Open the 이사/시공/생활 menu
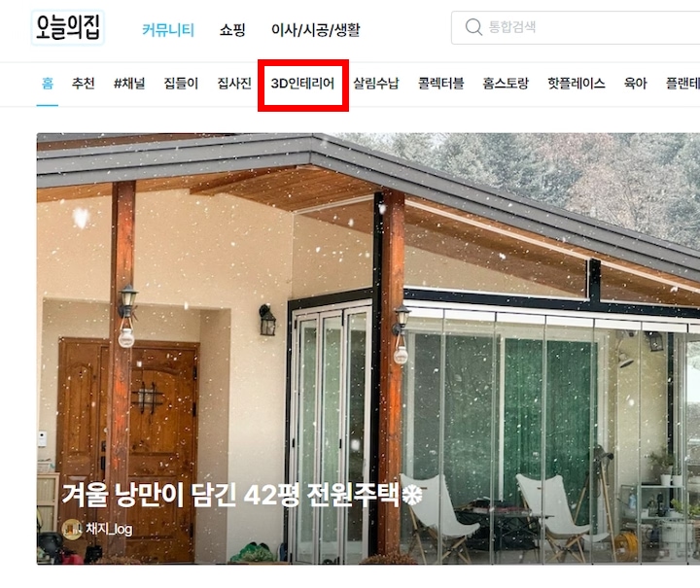Viewport: 700px width, 588px height. point(315,30)
